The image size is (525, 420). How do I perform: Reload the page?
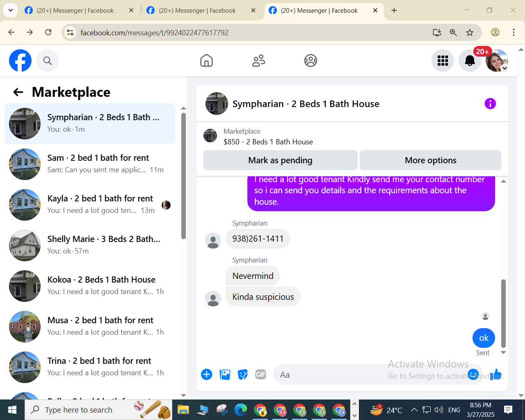click(48, 32)
